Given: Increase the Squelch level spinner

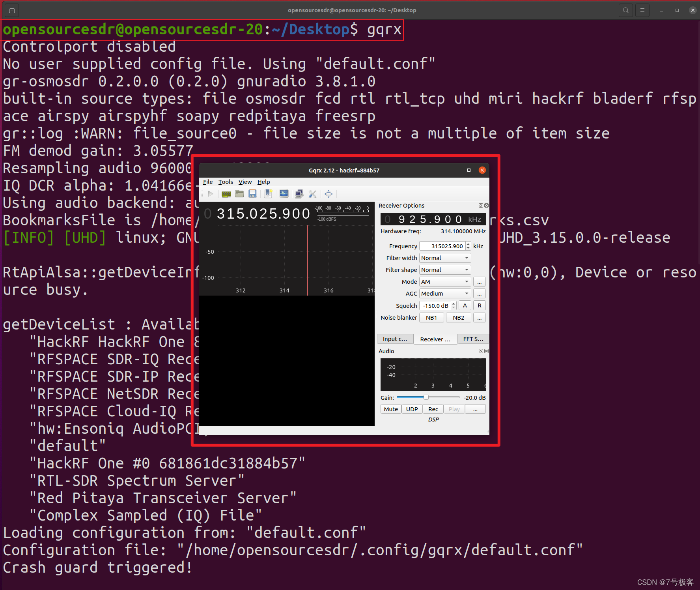Looking at the screenshot, I should click(x=454, y=303).
